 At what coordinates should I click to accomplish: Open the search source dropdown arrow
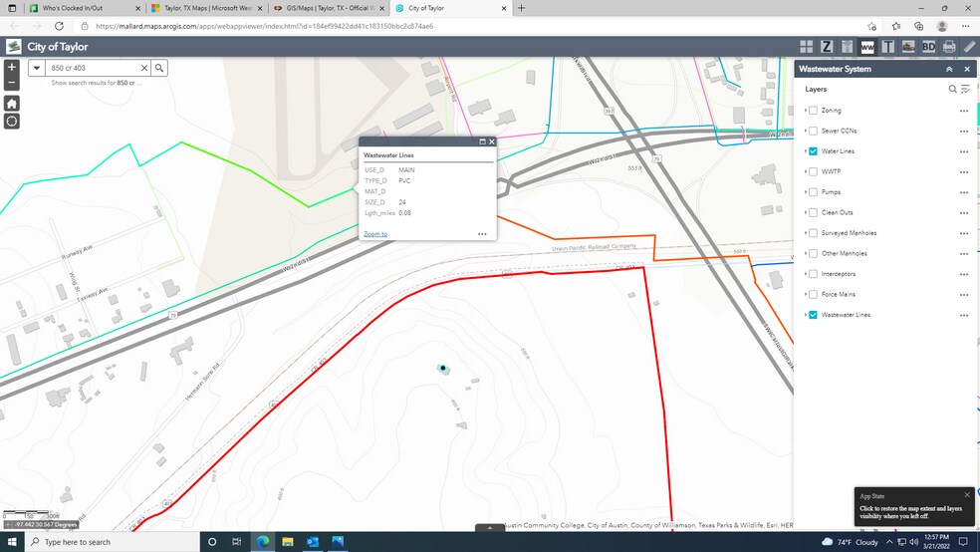[x=37, y=68]
